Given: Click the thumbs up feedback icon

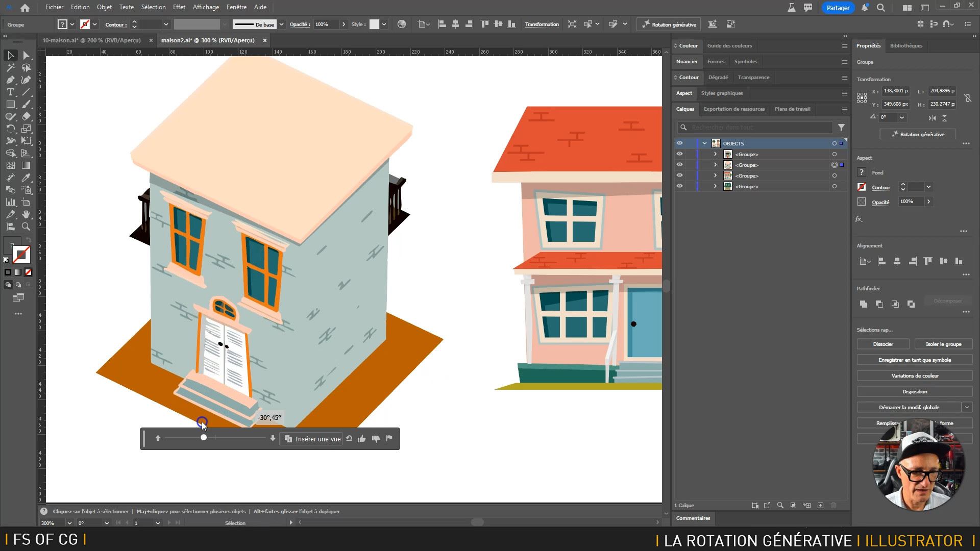Looking at the screenshot, I should pyautogui.click(x=362, y=439).
